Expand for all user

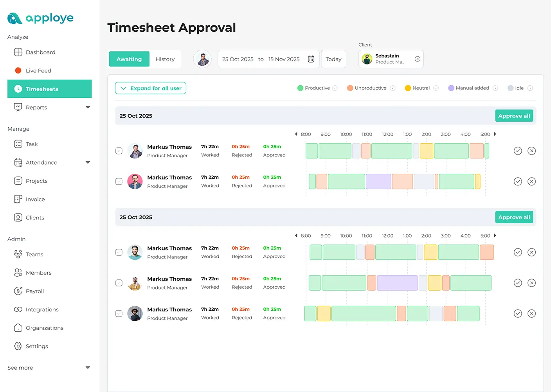[150, 88]
